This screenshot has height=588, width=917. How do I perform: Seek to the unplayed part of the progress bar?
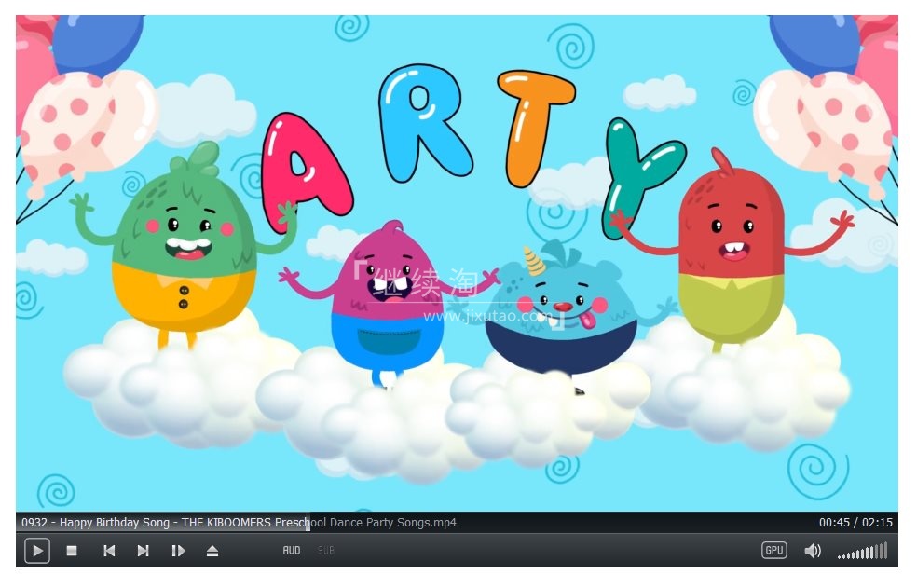(606, 523)
